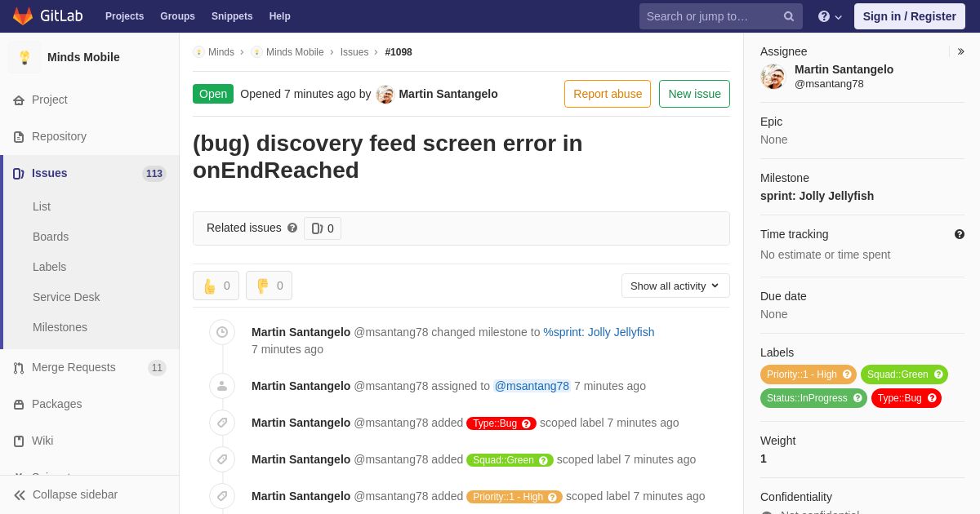Open the Milestones submenu item
Screen dimensions: 980x514
pyautogui.click(x=60, y=327)
